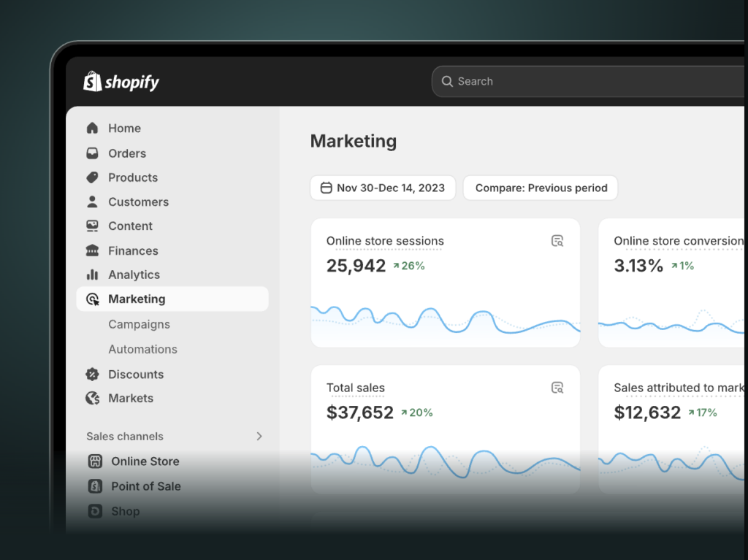Click Online store sessions title
This screenshot has height=560, width=748.
tap(385, 241)
